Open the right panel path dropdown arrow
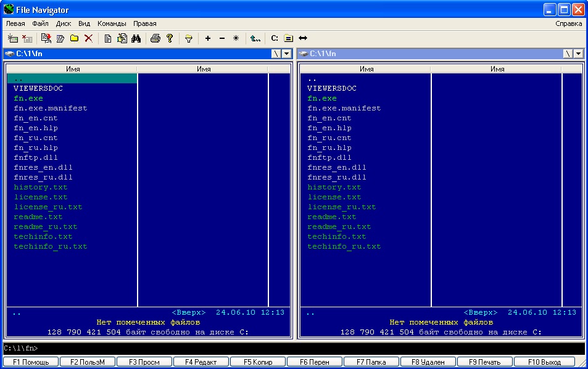588x369 pixels. (579, 54)
